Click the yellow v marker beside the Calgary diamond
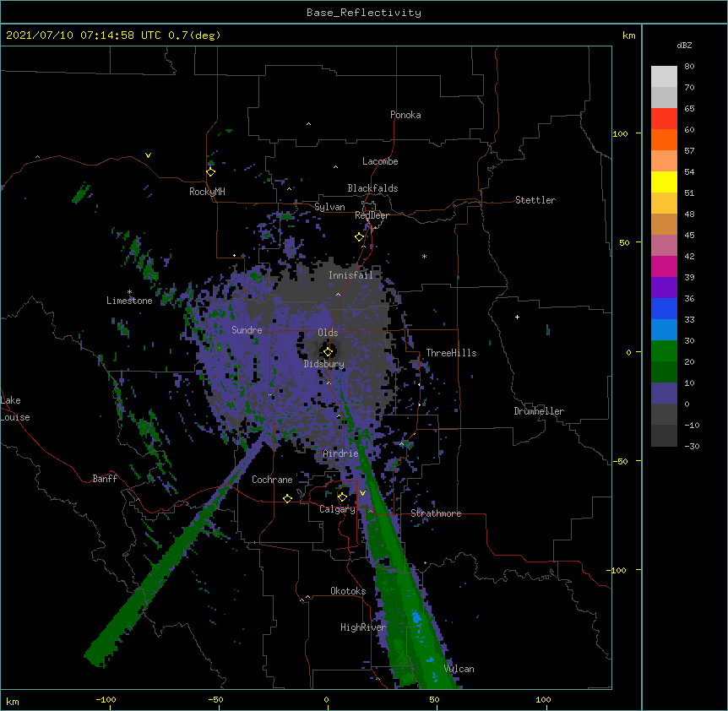728x711 pixels. click(362, 493)
